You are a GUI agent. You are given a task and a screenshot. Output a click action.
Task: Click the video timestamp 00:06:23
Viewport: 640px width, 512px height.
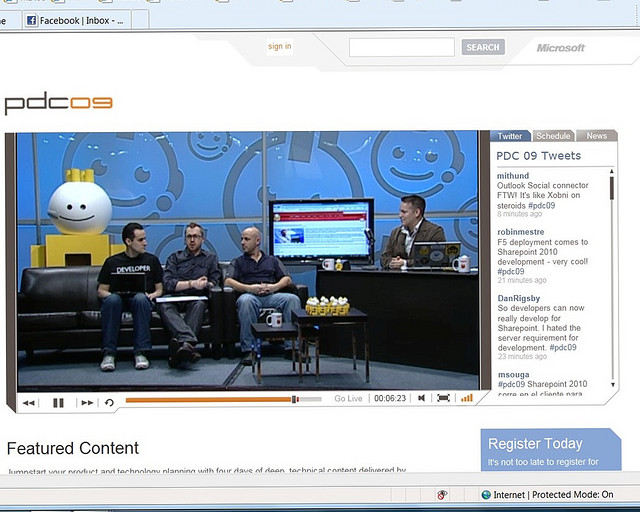(x=390, y=398)
